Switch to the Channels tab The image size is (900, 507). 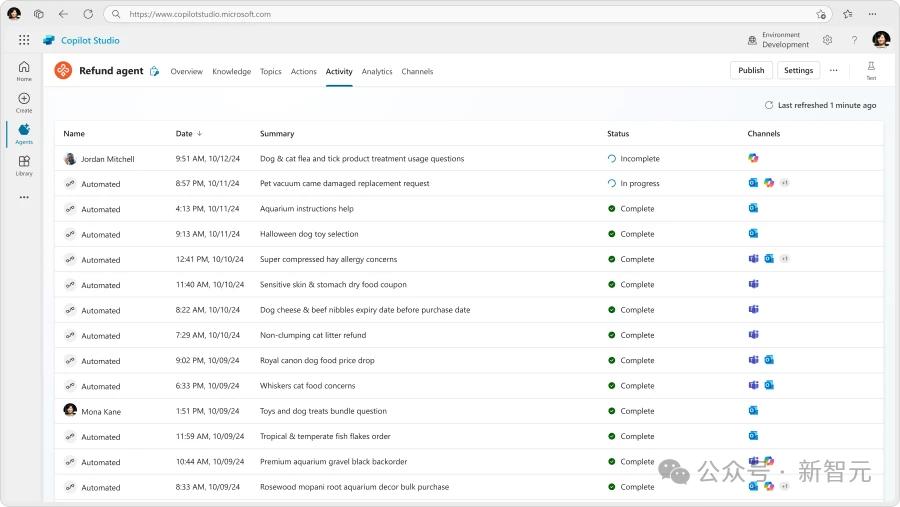point(417,71)
